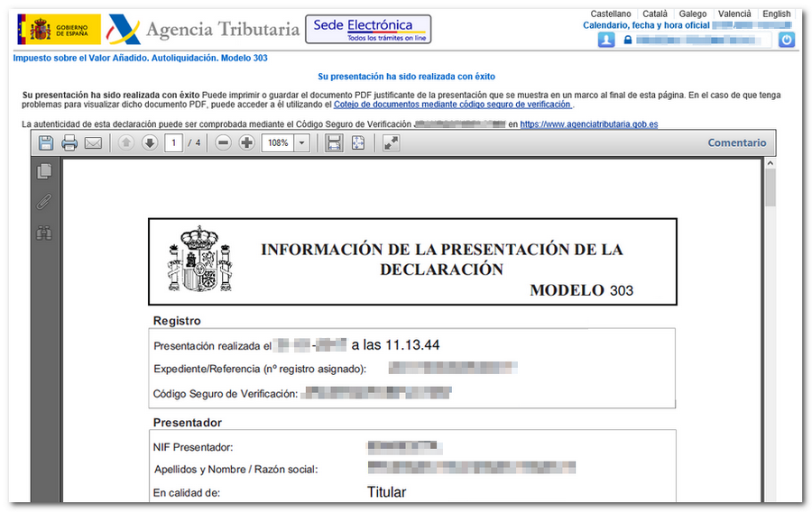Expand the 108% zoom level dropdown
Screen dimensions: 812x512
pos(301,142)
